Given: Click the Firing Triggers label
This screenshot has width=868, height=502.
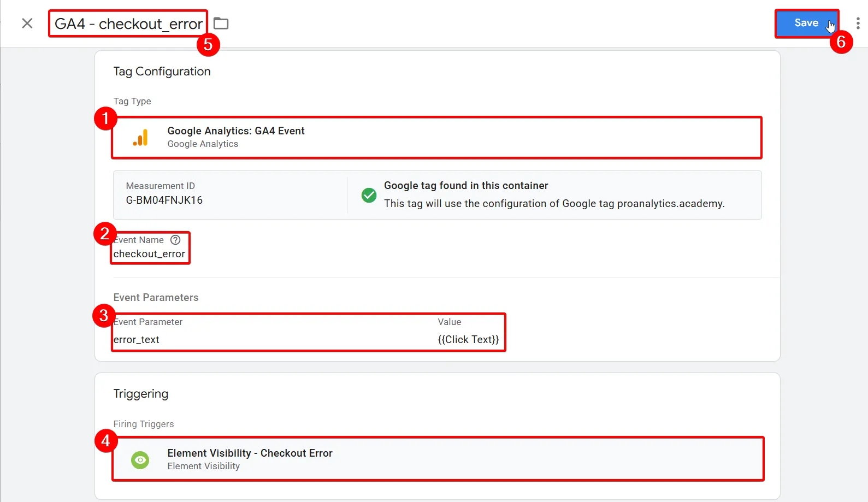Looking at the screenshot, I should coord(144,424).
